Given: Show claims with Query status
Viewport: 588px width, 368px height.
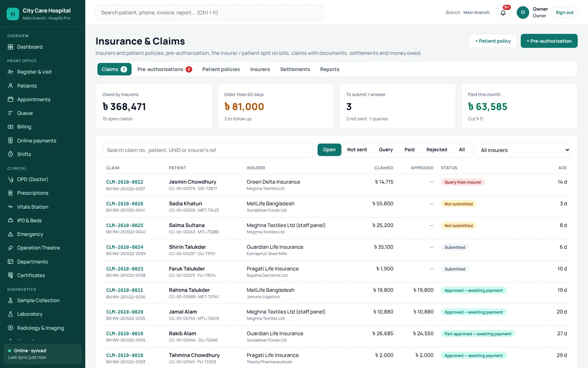Looking at the screenshot, I should click(x=386, y=150).
